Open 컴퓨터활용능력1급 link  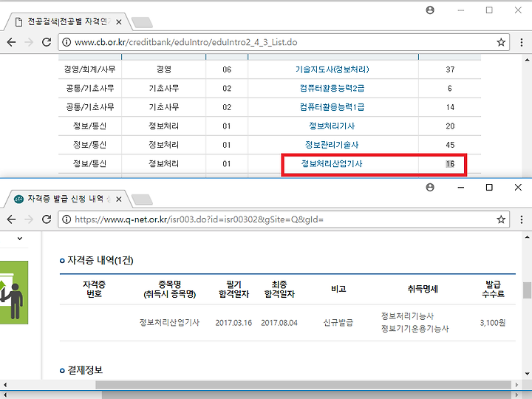click(332, 107)
